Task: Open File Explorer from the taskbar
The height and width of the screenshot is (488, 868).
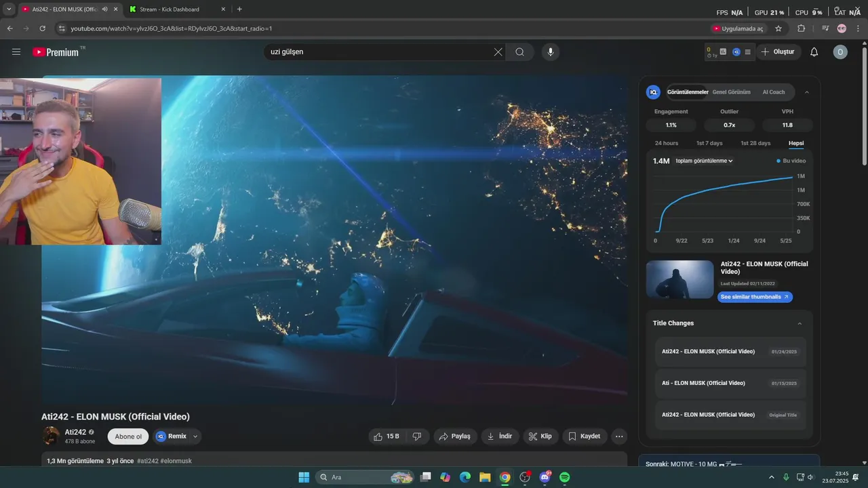Action: click(x=485, y=477)
